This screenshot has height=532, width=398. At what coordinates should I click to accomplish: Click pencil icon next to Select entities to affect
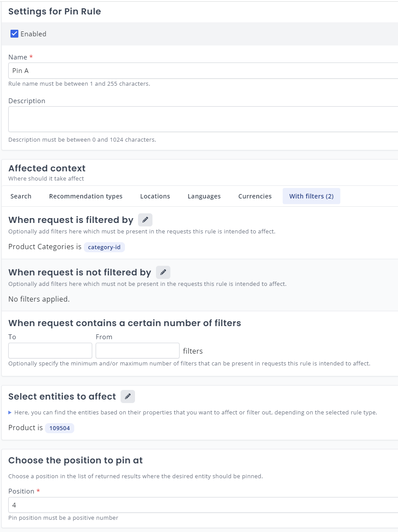[x=128, y=396]
